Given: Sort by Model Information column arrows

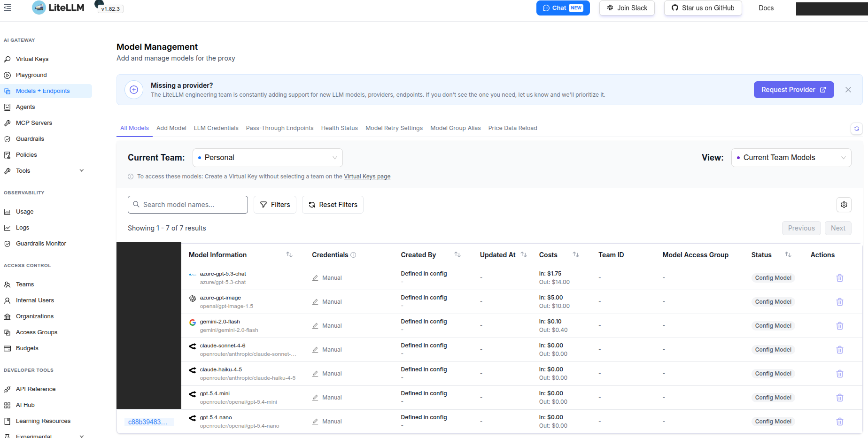Looking at the screenshot, I should pos(289,255).
